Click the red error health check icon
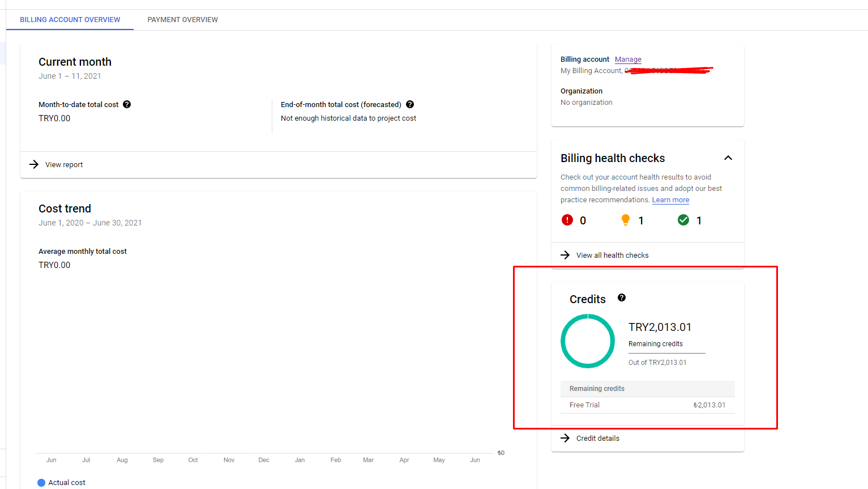 point(567,220)
